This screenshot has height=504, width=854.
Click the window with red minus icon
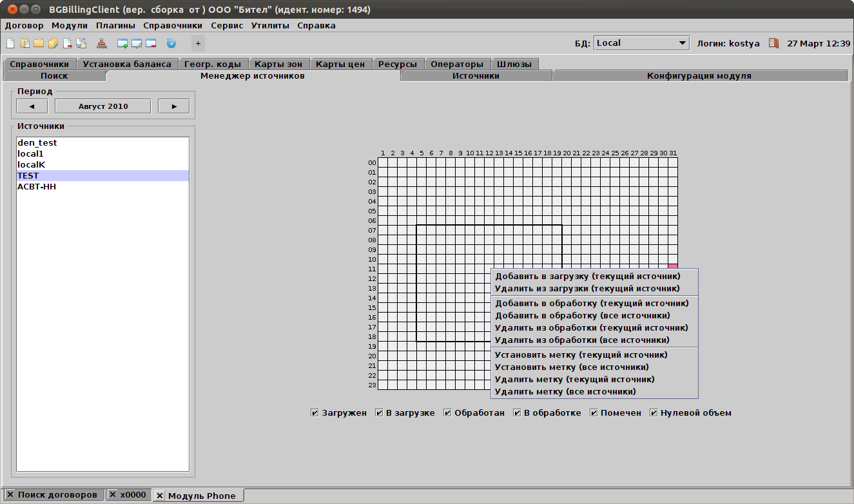tap(151, 44)
